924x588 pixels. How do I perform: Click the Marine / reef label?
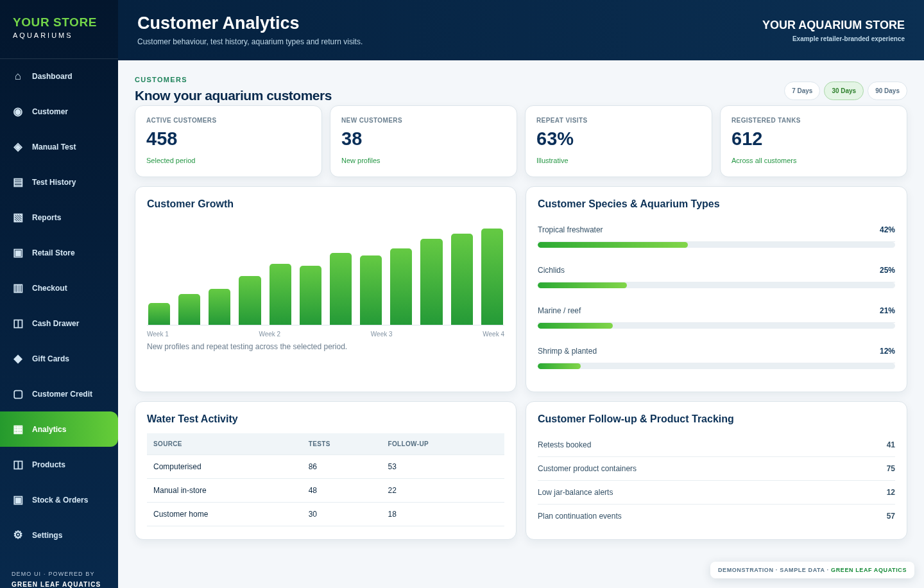[560, 311]
